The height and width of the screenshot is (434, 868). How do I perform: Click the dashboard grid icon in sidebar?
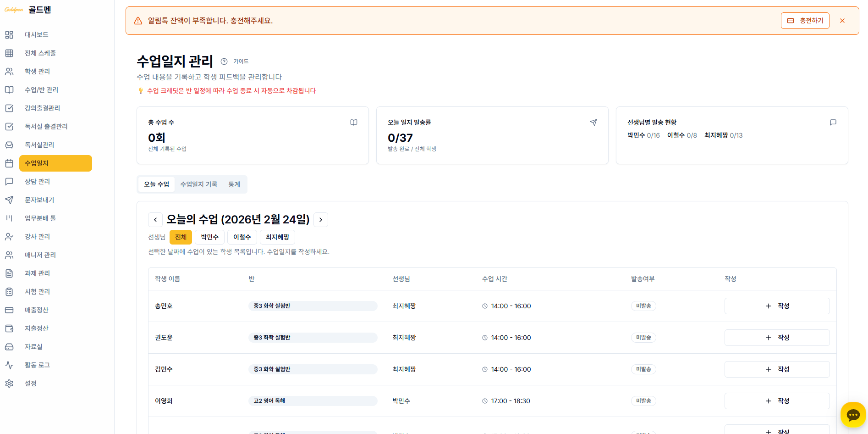click(x=9, y=35)
